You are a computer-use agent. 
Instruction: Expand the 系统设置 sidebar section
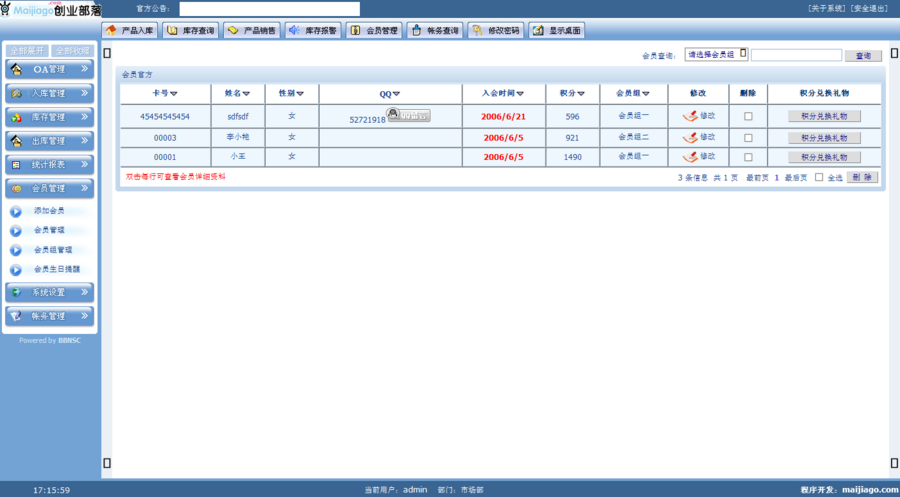tap(49, 292)
